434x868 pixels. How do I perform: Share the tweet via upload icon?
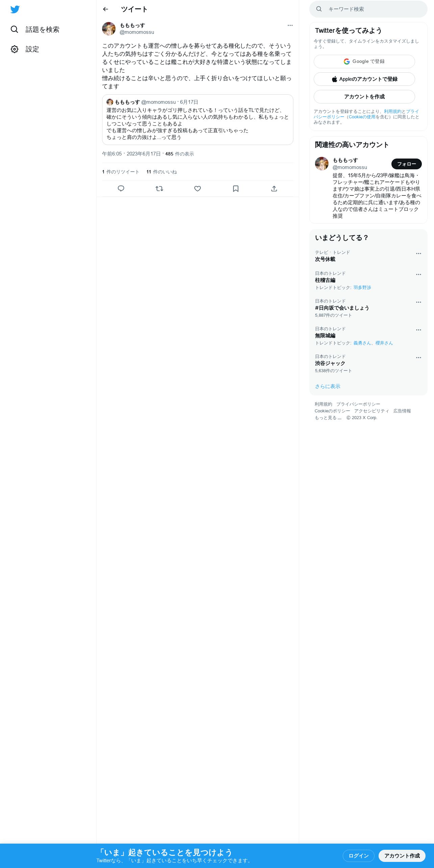pyautogui.click(x=274, y=189)
